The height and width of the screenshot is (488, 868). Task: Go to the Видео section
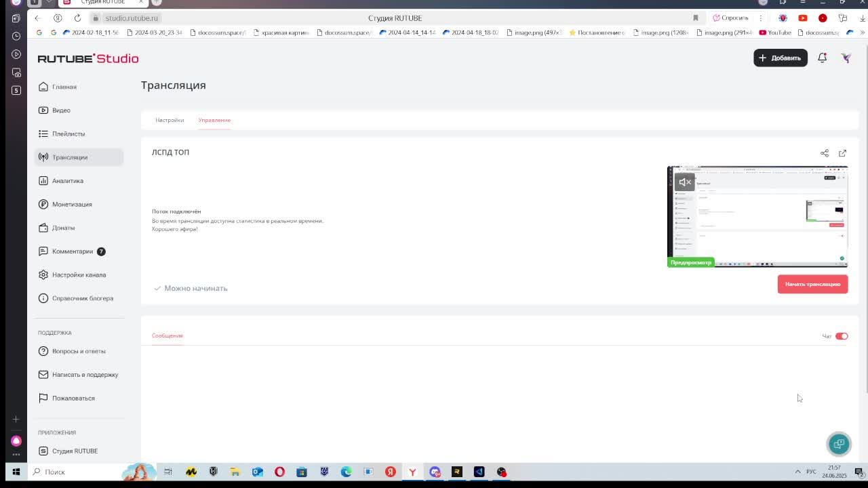[x=54, y=110]
